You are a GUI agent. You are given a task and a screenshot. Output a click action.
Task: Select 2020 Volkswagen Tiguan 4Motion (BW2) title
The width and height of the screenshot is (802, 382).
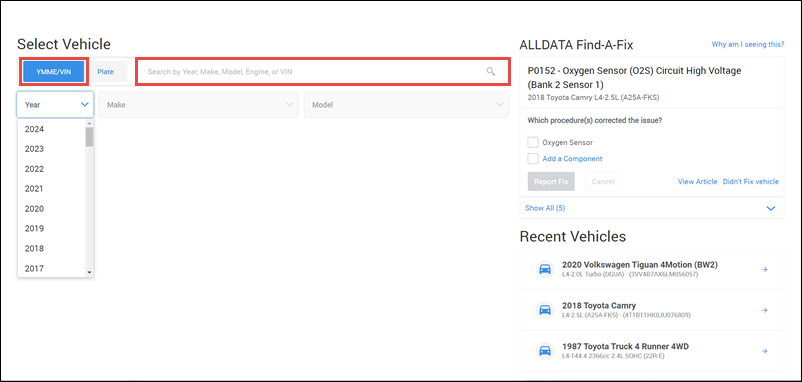pyautogui.click(x=640, y=265)
